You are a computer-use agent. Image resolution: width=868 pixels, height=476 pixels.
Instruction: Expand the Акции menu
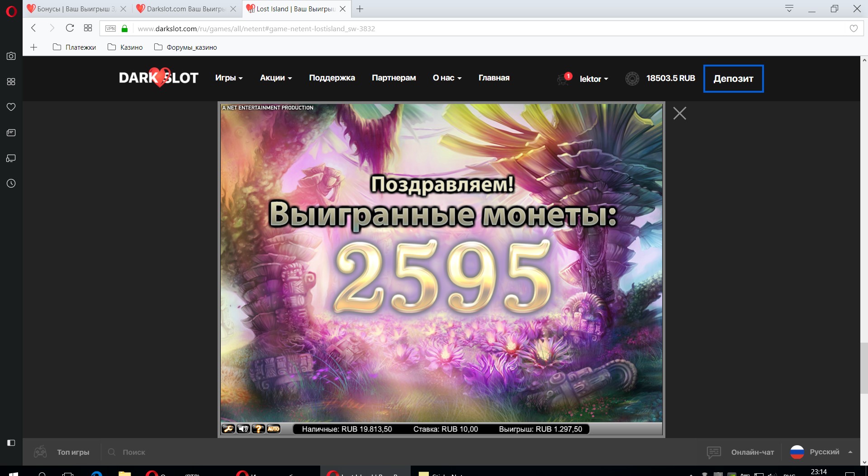pyautogui.click(x=276, y=78)
